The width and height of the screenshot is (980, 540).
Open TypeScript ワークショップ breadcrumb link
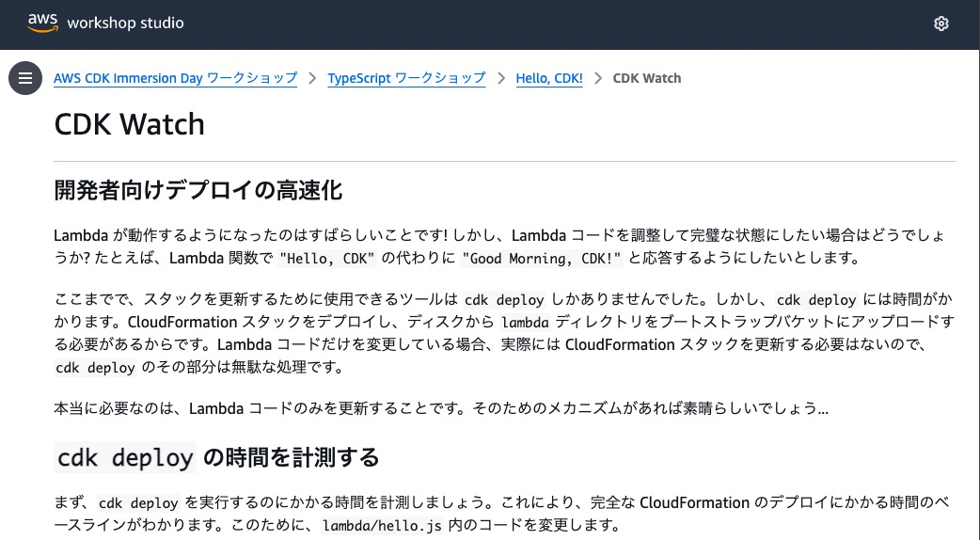pos(406,78)
